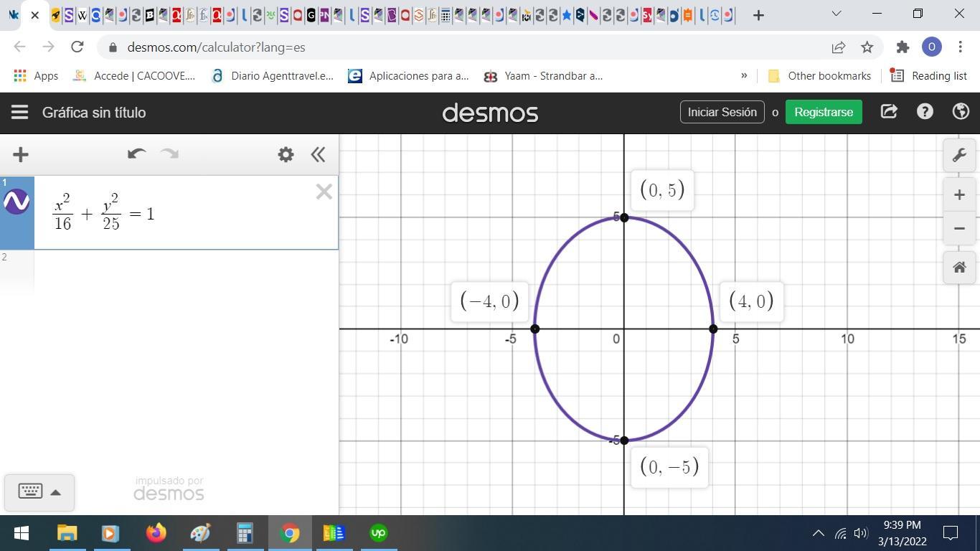Select the point (-4, 0) on ellipse
The image size is (980, 551).
coord(535,329)
